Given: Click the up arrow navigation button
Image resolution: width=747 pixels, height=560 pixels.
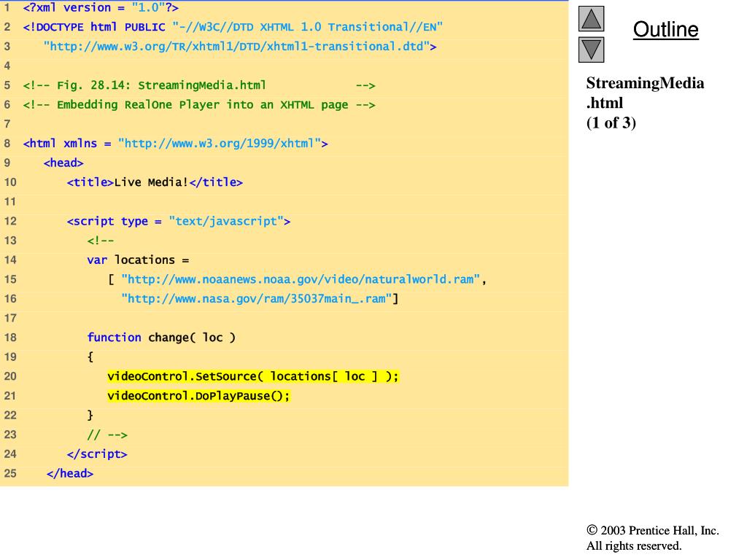Looking at the screenshot, I should (x=591, y=19).
